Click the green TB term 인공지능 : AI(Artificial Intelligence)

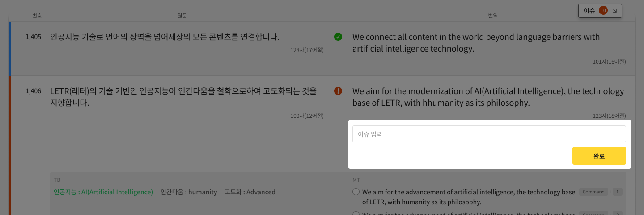tap(103, 192)
